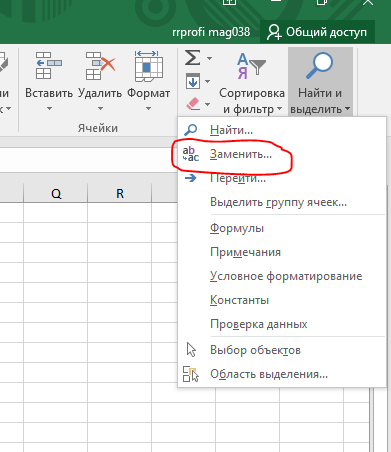The width and height of the screenshot is (391, 452).
Task: Click the ab-ac replace icon in the menu
Action: tap(191, 154)
